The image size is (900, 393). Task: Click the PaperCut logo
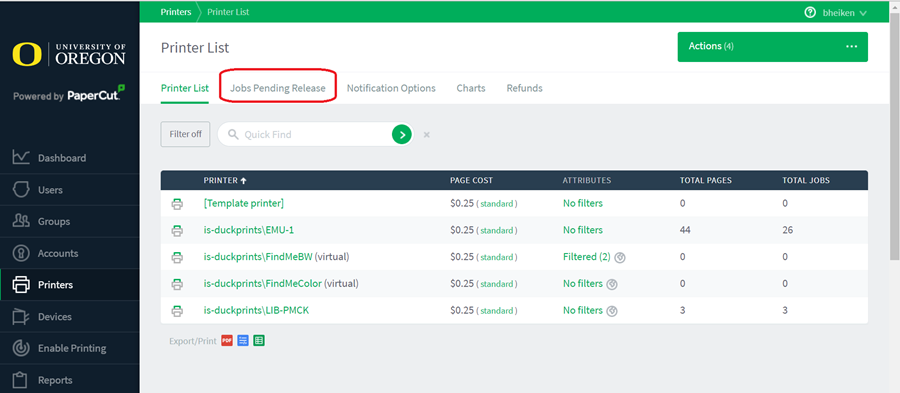pos(96,94)
